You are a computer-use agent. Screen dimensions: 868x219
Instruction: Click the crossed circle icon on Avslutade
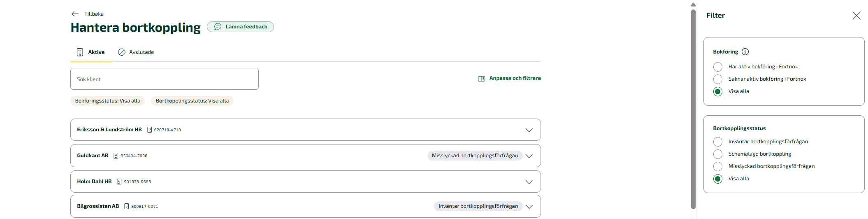(x=122, y=52)
